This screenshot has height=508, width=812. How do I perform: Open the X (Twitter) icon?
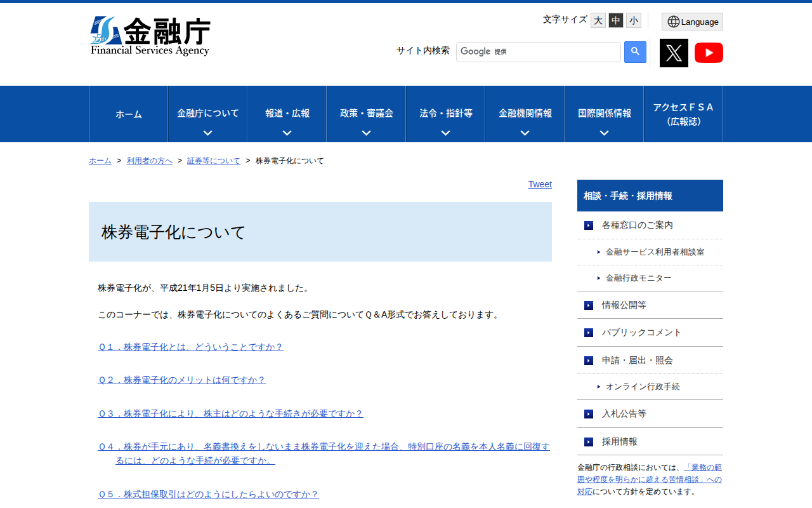[674, 53]
